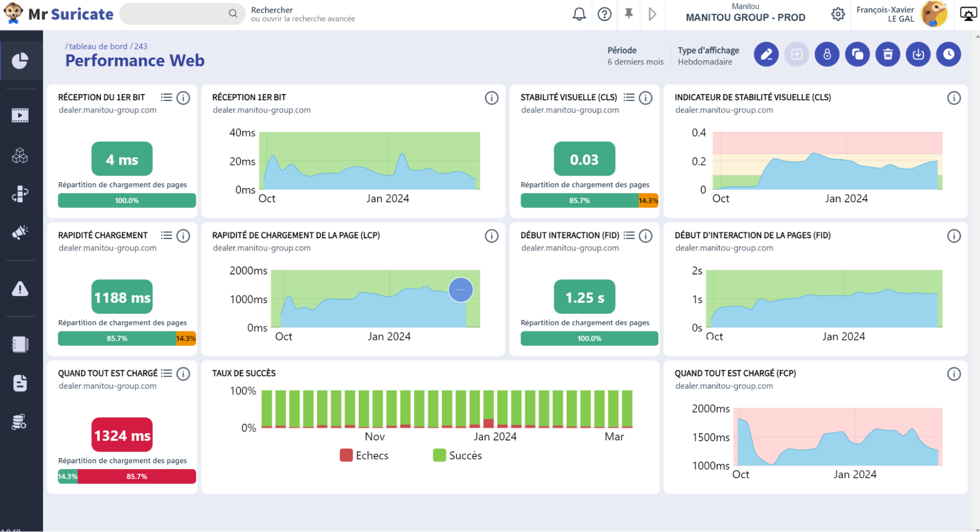Click the search input field
The width and height of the screenshot is (980, 532).
pyautogui.click(x=182, y=14)
